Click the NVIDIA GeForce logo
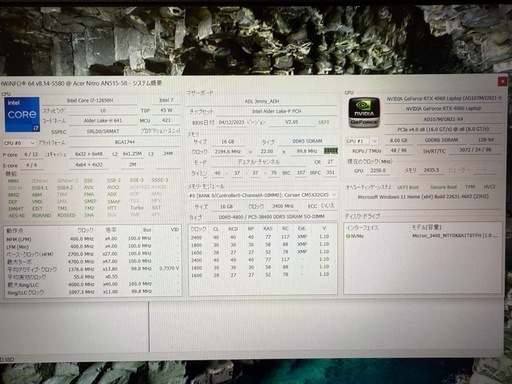Image resolution: width=512 pixels, height=384 pixels. click(364, 113)
